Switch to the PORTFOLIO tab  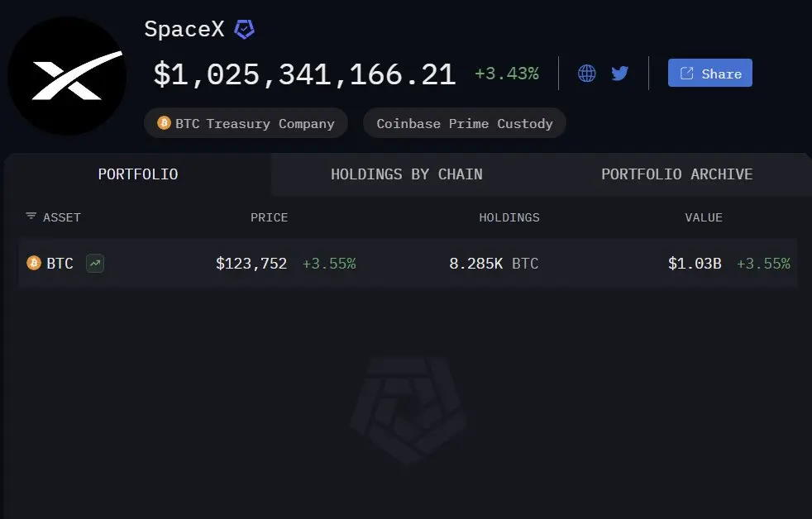tap(138, 174)
